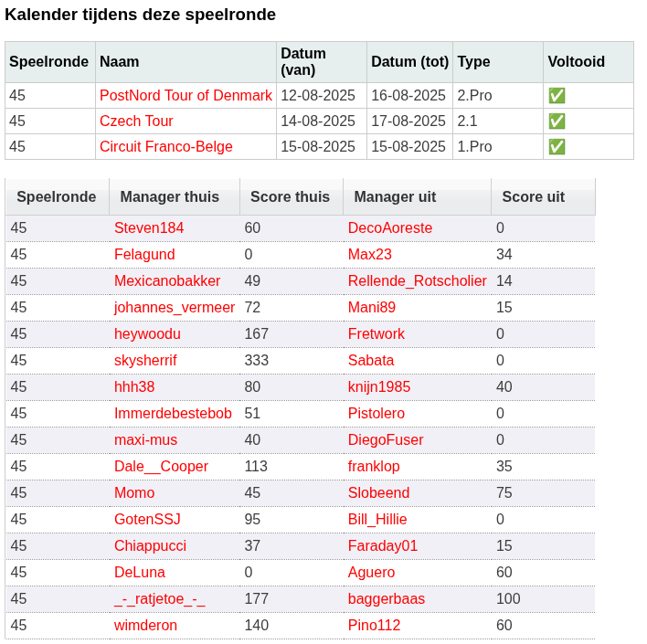Open the Circuit Franco-Belge race link
The width and height of the screenshot is (647, 644).
pos(166,146)
